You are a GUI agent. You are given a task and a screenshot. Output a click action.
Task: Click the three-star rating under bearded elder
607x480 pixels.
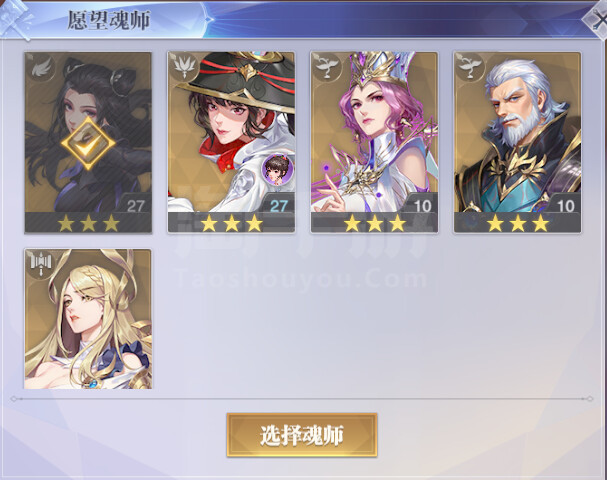pos(518,223)
